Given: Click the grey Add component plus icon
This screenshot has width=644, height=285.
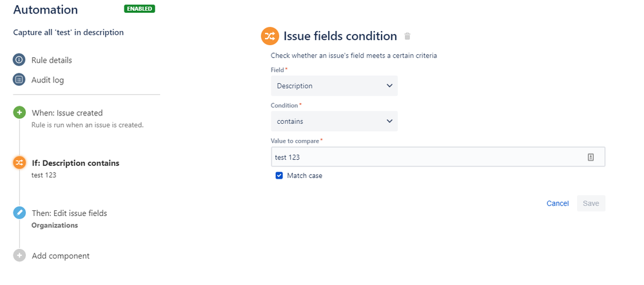Looking at the screenshot, I should click(20, 256).
